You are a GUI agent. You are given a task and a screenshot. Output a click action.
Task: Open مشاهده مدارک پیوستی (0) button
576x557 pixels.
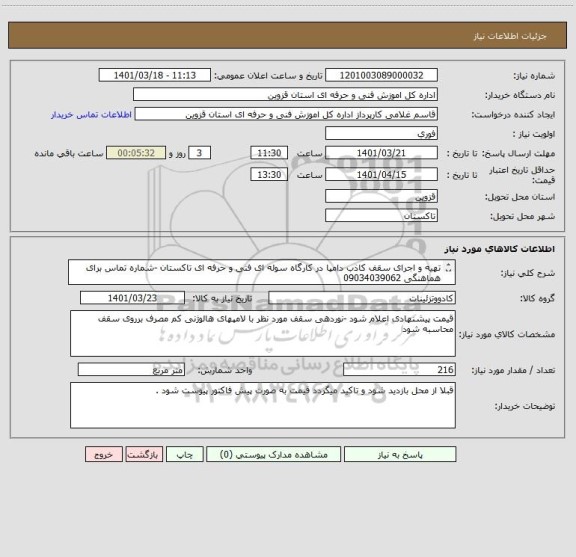tap(274, 454)
